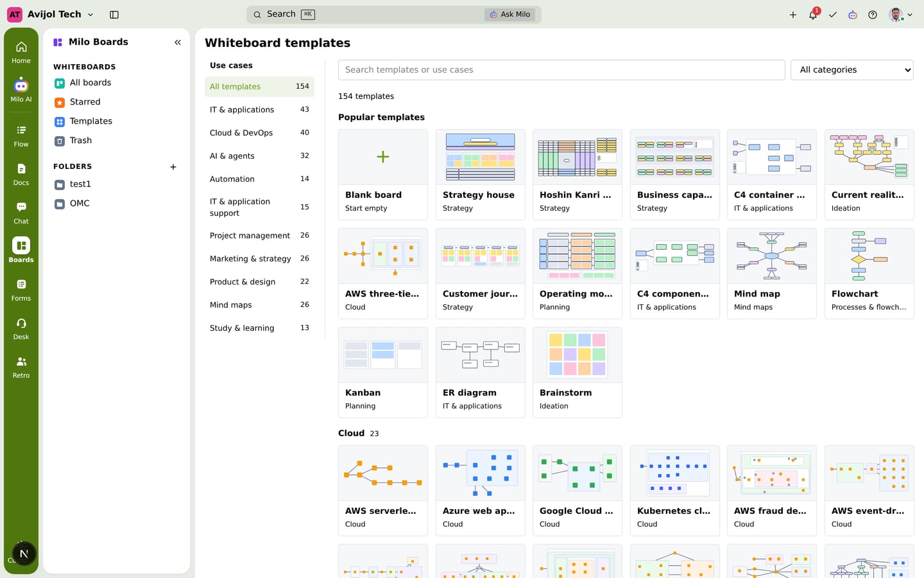Collapse the Milo Boards panel
The height and width of the screenshot is (578, 924).
(178, 42)
